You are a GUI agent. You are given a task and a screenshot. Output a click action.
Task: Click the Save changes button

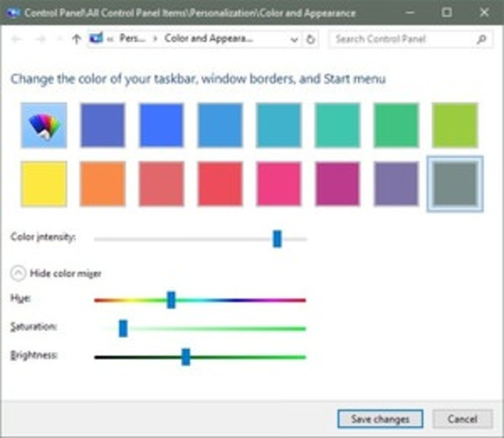tap(380, 419)
